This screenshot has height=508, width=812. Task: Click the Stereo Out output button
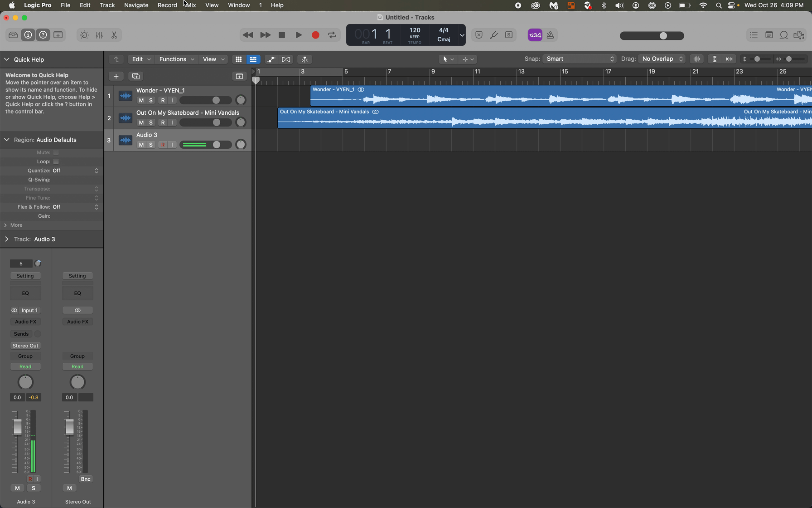point(25,346)
